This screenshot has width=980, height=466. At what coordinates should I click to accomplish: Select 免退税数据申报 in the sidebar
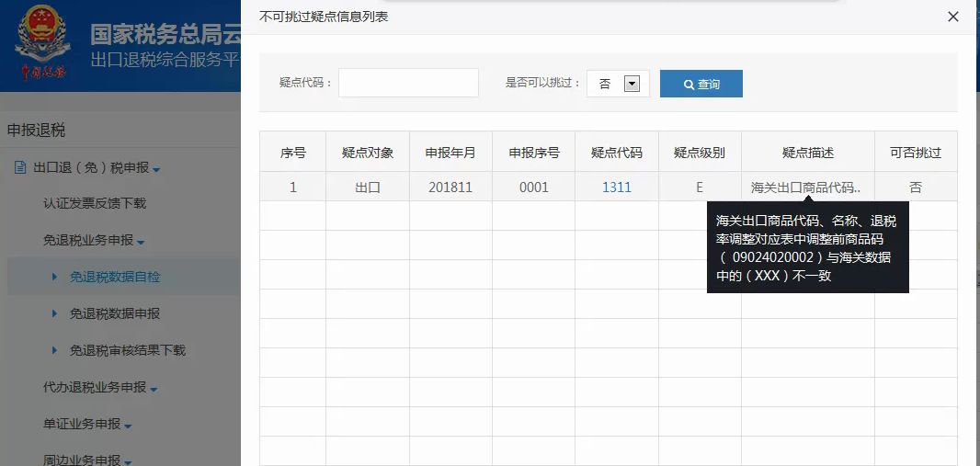[115, 313]
